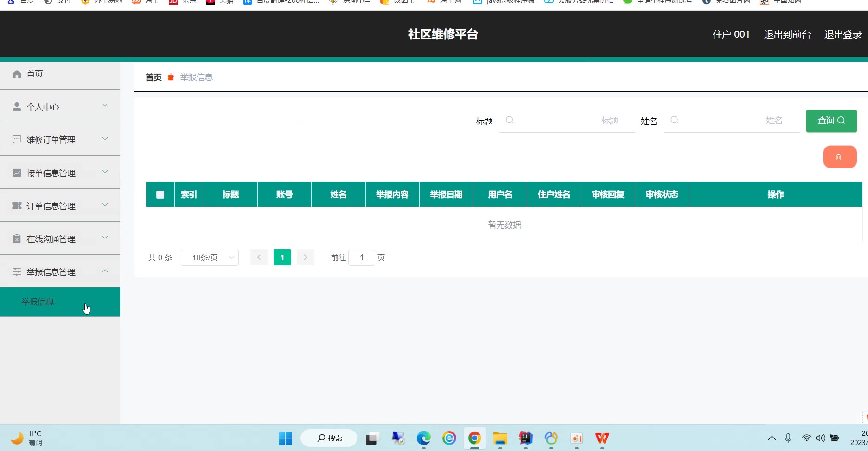Click the 标题 search input field
Viewport: 868px width, 451px height.
coord(567,121)
